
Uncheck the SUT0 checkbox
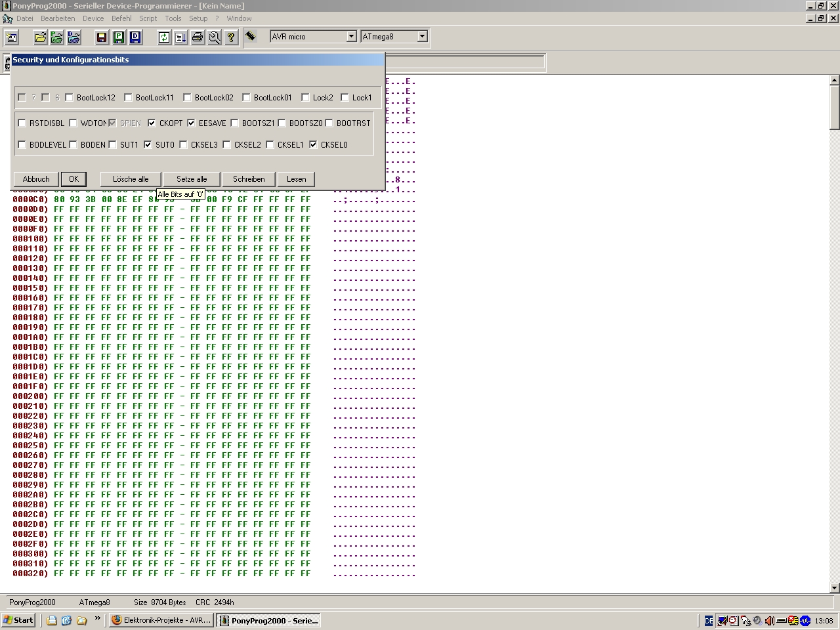point(148,144)
